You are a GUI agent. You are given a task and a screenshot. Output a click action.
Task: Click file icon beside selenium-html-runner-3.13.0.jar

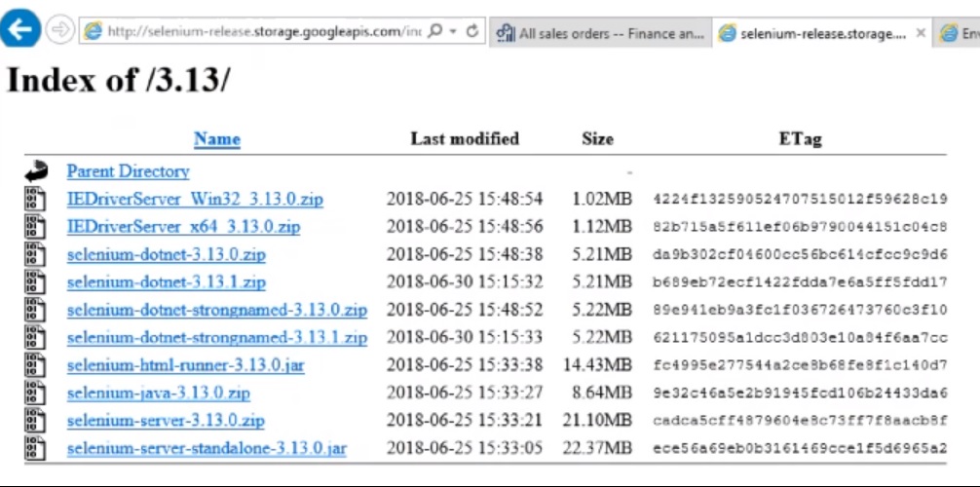pos(35,365)
